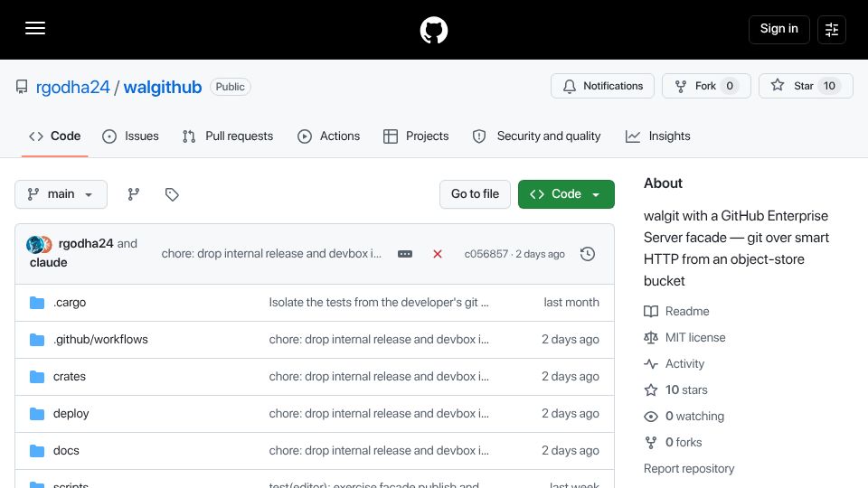Click the Sign in button
This screenshot has width=868, height=488.
[778, 29]
